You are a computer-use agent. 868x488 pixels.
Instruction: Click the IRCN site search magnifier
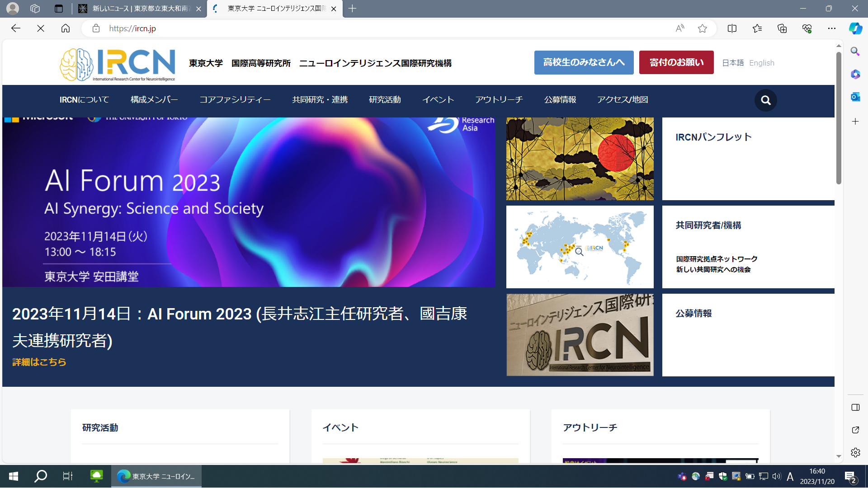point(766,100)
